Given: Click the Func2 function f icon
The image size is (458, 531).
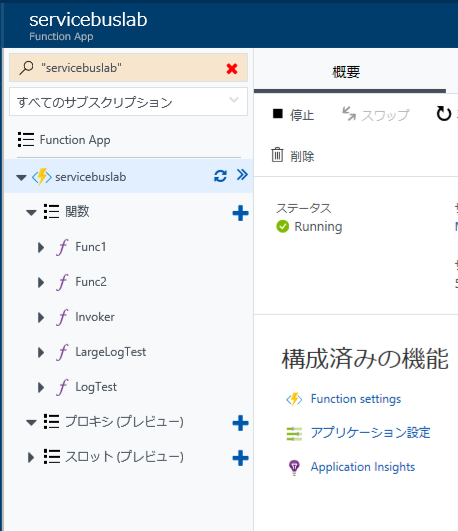Looking at the screenshot, I should point(62,282).
